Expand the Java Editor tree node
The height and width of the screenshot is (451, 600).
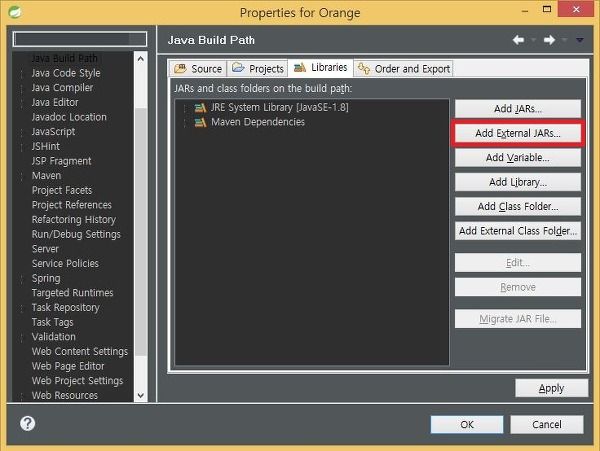click(22, 103)
